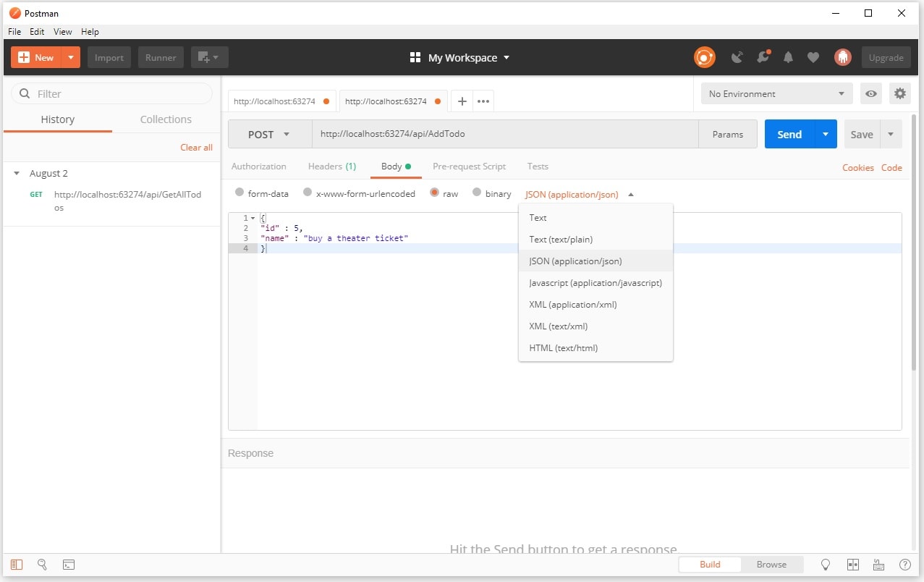
Task: Add new request tab with plus icon
Action: (462, 101)
